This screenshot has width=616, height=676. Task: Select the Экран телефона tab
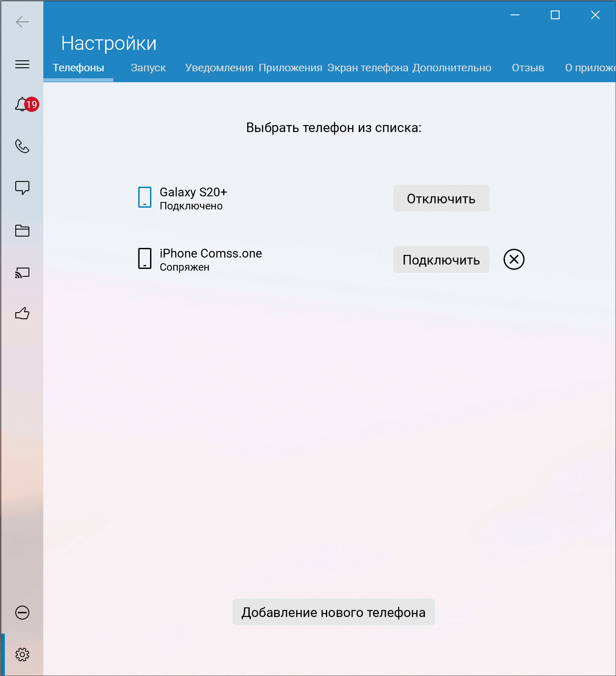(x=368, y=68)
